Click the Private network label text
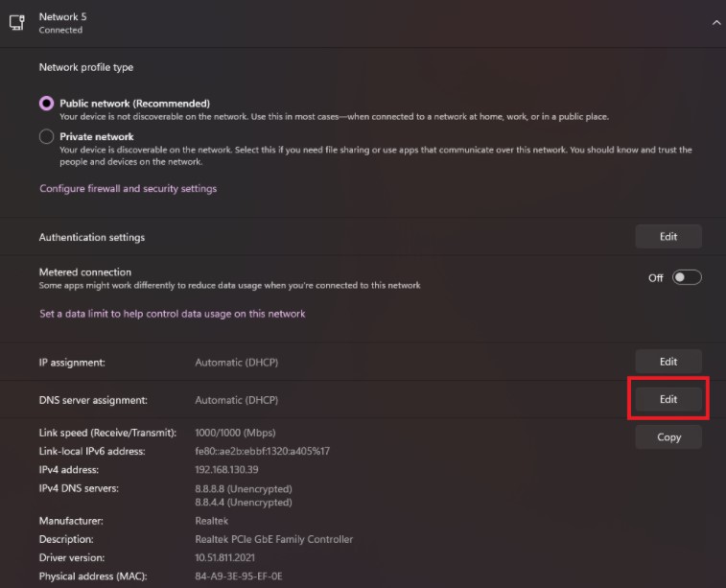This screenshot has height=588, width=726. coord(97,136)
